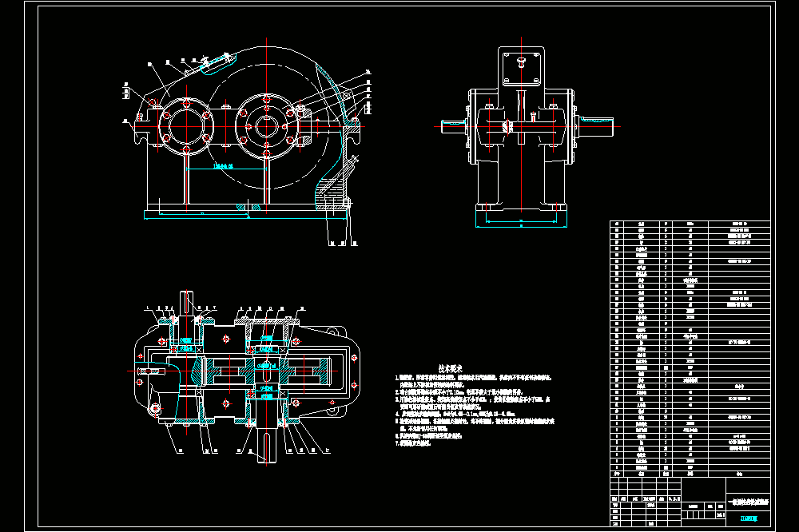The image size is (799, 532).
Task: Pick the right keyed shaft end in the side view
Action: coord(595,127)
